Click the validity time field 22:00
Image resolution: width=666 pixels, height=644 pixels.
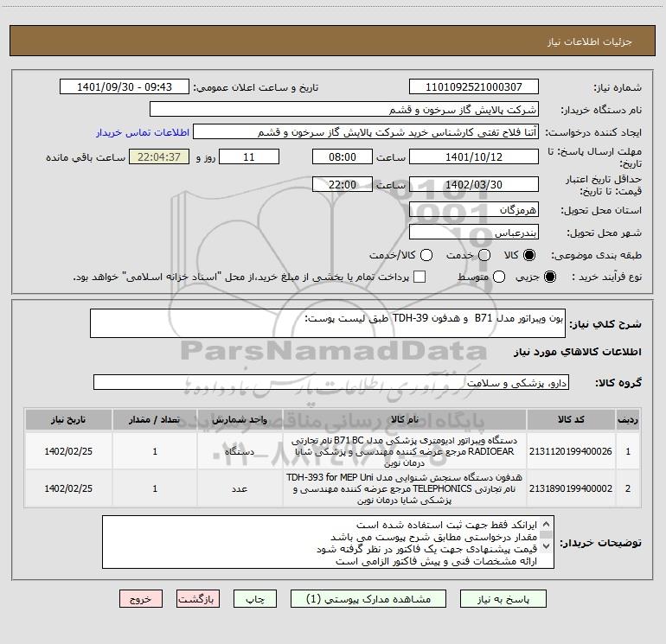pos(343,184)
